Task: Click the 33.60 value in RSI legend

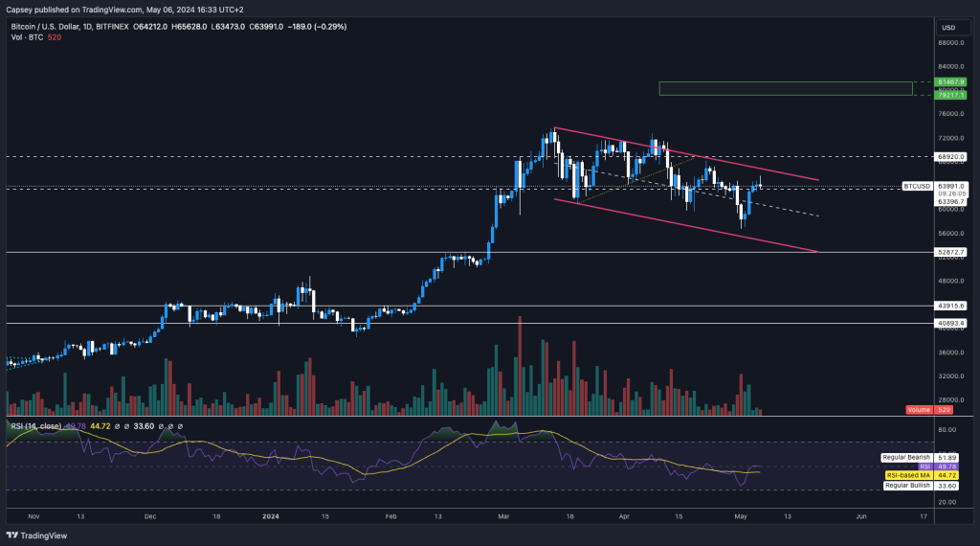Action: tap(144, 426)
